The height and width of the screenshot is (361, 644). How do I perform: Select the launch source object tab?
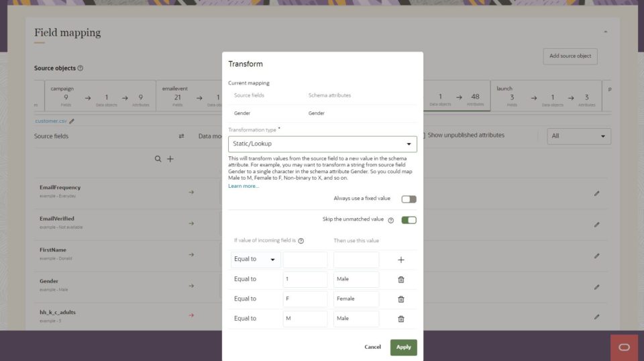545,96
